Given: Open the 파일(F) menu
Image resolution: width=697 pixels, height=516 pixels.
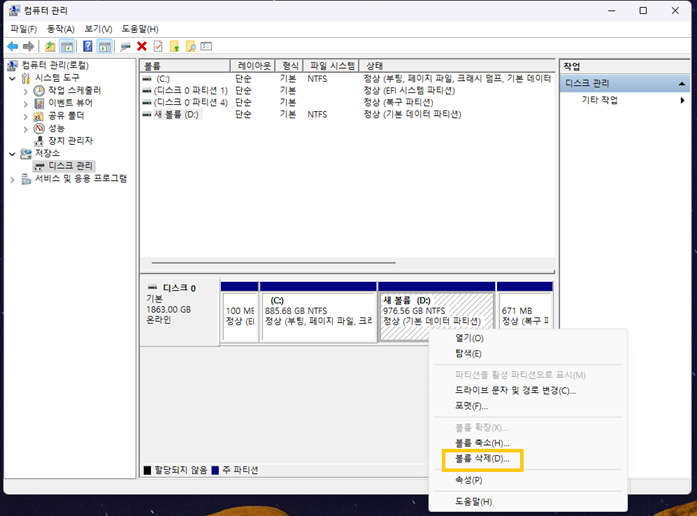Looking at the screenshot, I should [x=24, y=29].
